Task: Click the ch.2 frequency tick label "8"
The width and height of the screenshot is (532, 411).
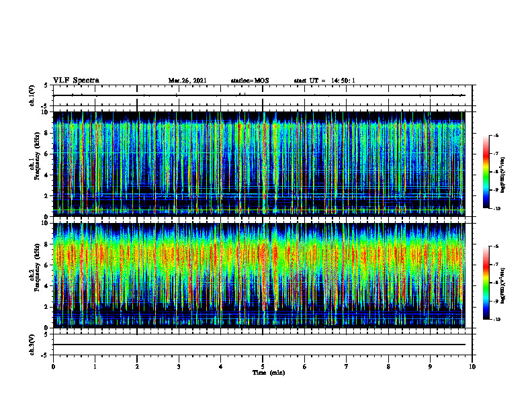Action: tap(47, 244)
